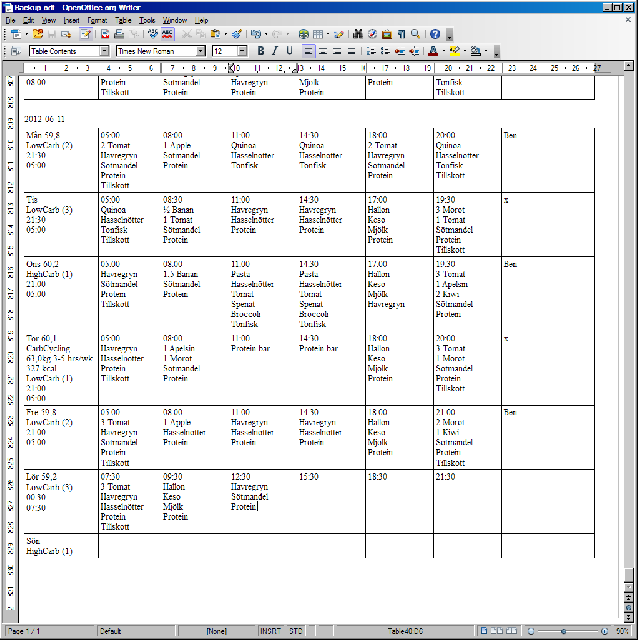Open the Gallery icon
This screenshot has height=640, width=638.
pos(387,34)
